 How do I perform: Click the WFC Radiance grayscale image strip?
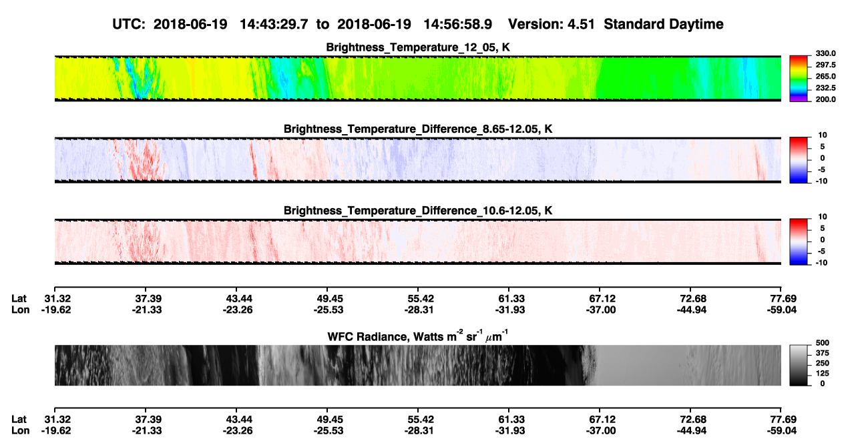pyautogui.click(x=418, y=365)
